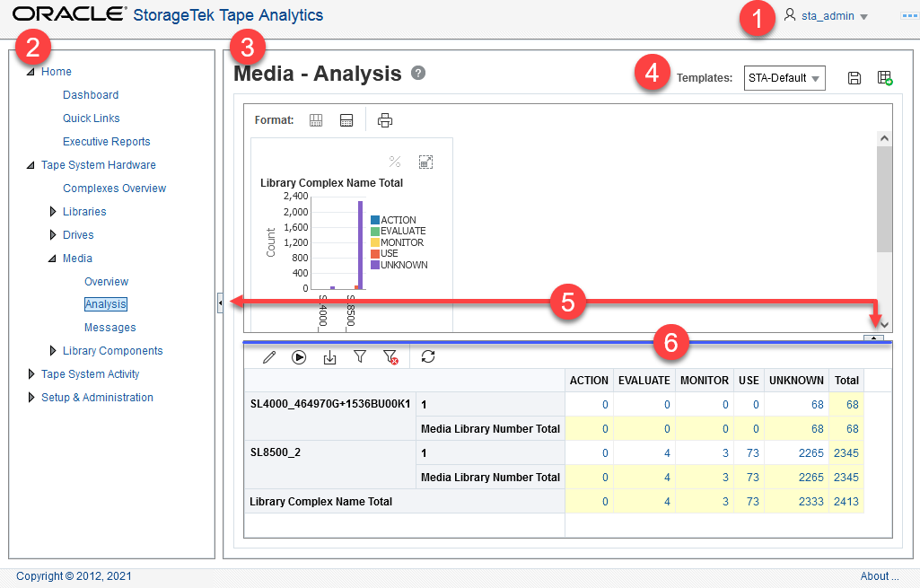The height and width of the screenshot is (588, 920).
Task: Click the UNKNOWN legend color swatch
Action: pyautogui.click(x=375, y=265)
